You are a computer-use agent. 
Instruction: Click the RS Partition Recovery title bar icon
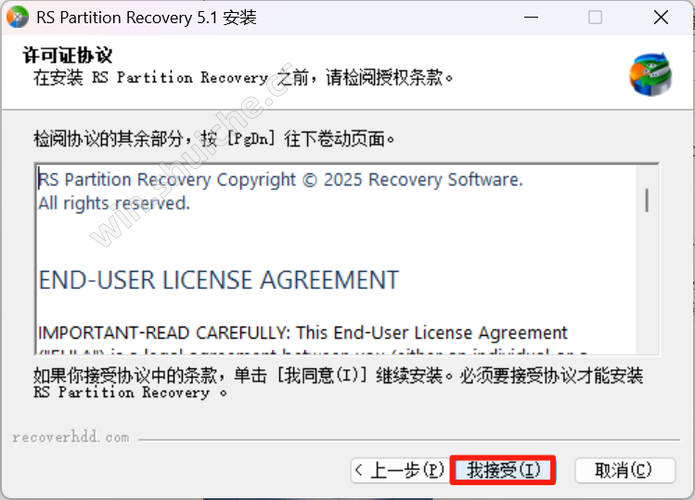tap(17, 17)
